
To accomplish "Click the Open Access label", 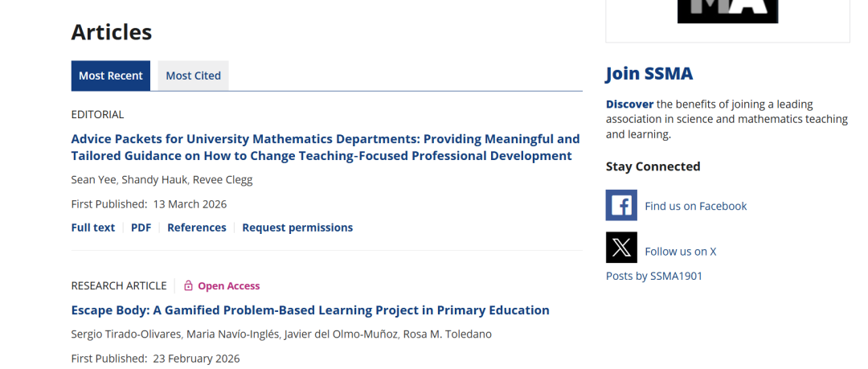I will tap(229, 285).
